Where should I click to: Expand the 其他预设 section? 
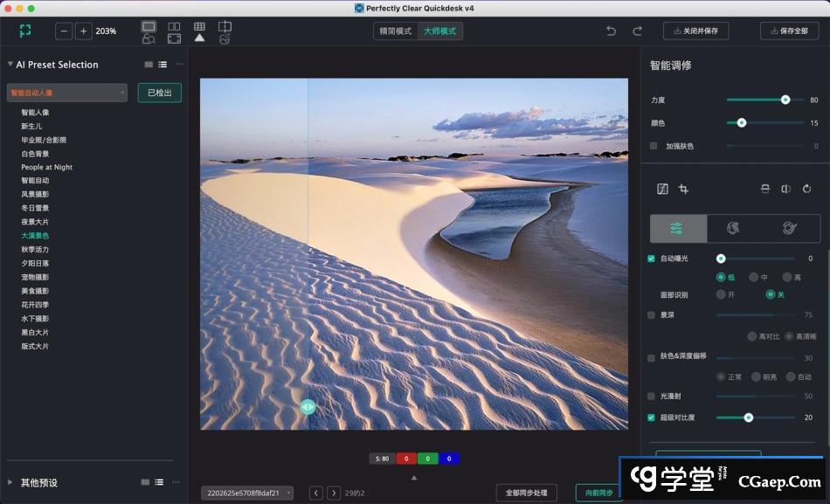[x=10, y=482]
